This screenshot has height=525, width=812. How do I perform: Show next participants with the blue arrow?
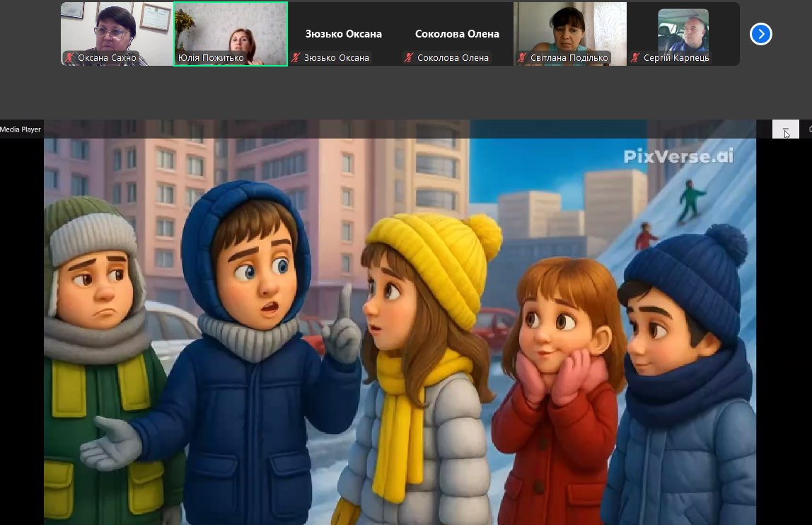point(760,34)
